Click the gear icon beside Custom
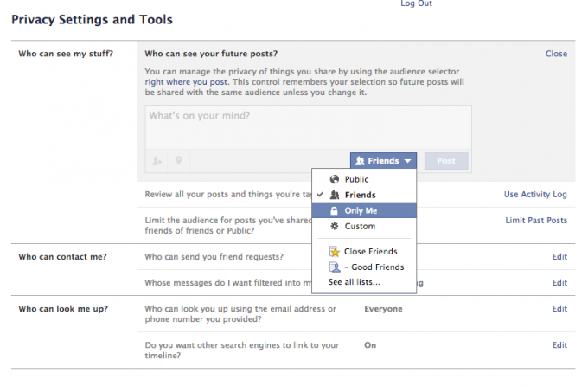This screenshot has width=588, height=386. coord(334,226)
